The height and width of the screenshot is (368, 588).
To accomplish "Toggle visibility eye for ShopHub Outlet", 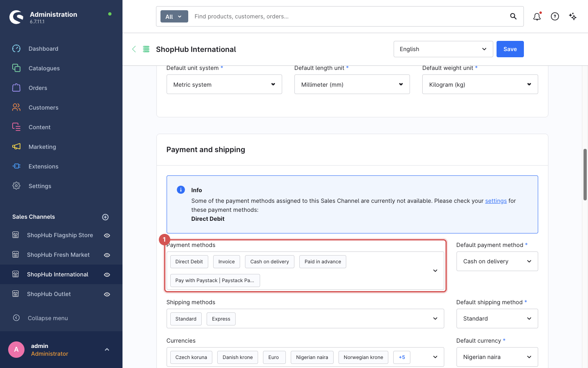I will pyautogui.click(x=107, y=294).
